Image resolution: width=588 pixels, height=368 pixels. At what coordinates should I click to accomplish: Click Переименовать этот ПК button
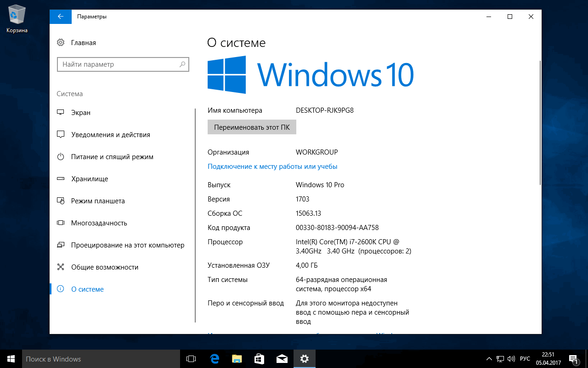(252, 127)
